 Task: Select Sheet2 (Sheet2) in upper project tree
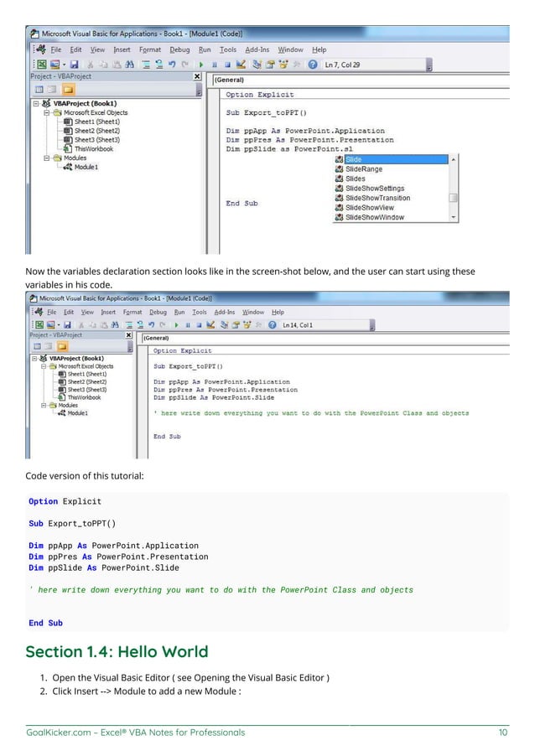[x=97, y=131]
